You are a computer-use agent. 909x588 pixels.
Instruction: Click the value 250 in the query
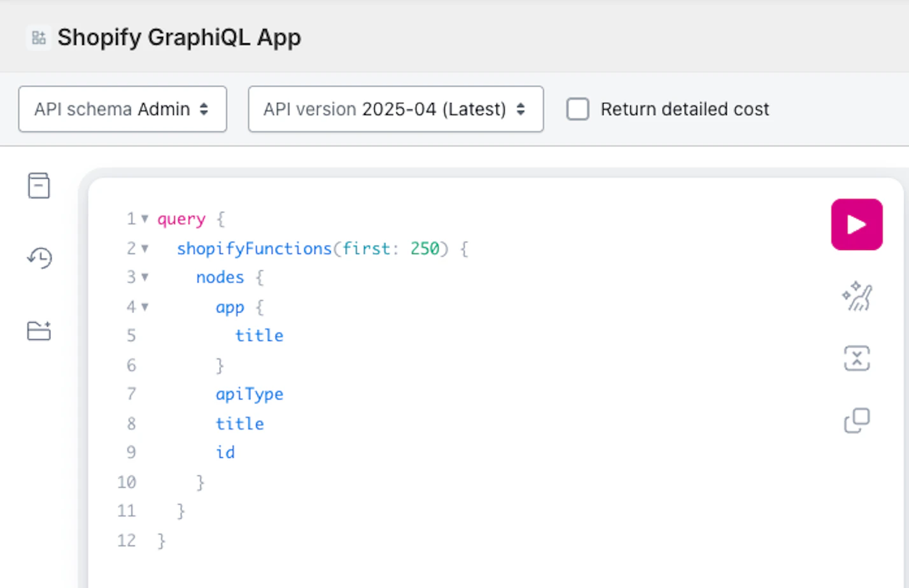(425, 248)
